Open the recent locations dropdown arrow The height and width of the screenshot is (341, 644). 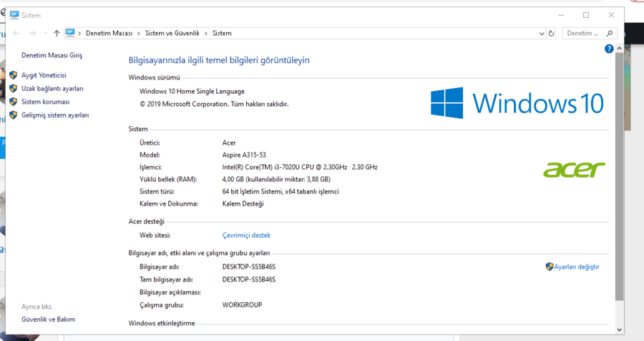[45, 34]
